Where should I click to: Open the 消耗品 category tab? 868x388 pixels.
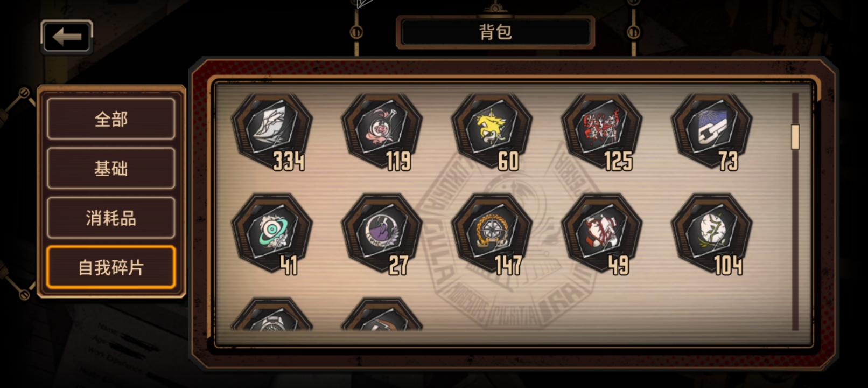(x=111, y=218)
